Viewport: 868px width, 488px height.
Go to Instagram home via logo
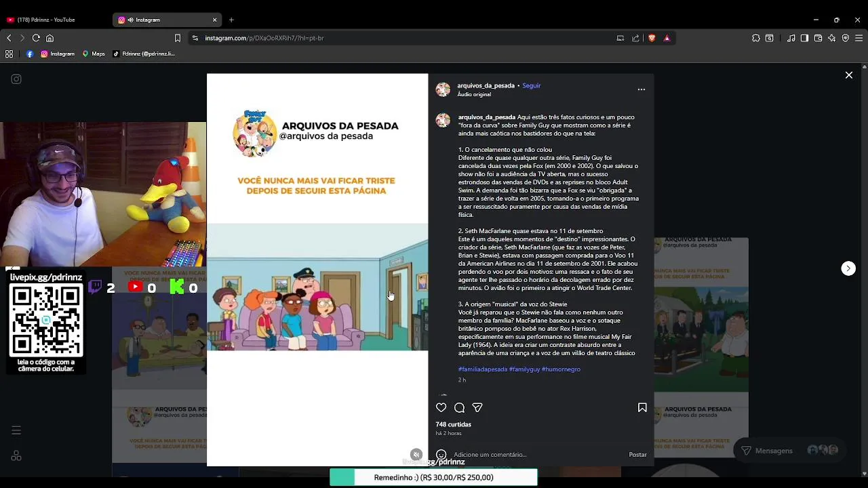16,79
